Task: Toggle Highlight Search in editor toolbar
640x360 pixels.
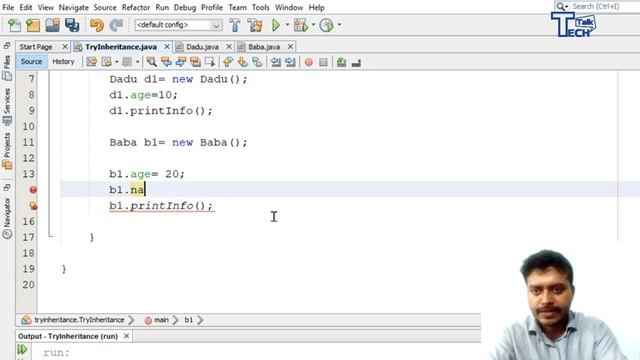Action: (x=196, y=62)
